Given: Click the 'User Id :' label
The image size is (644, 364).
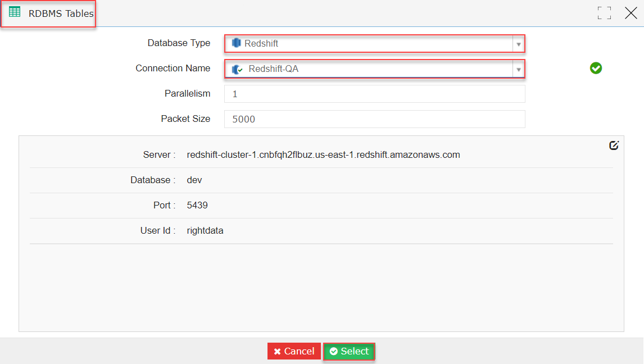Looking at the screenshot, I should pyautogui.click(x=158, y=231).
